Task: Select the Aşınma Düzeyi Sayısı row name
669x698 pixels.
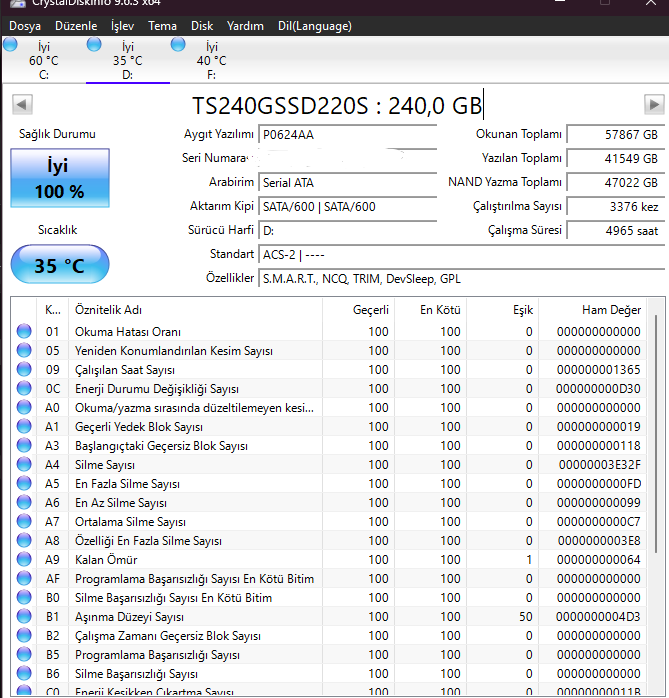Action: (x=130, y=617)
